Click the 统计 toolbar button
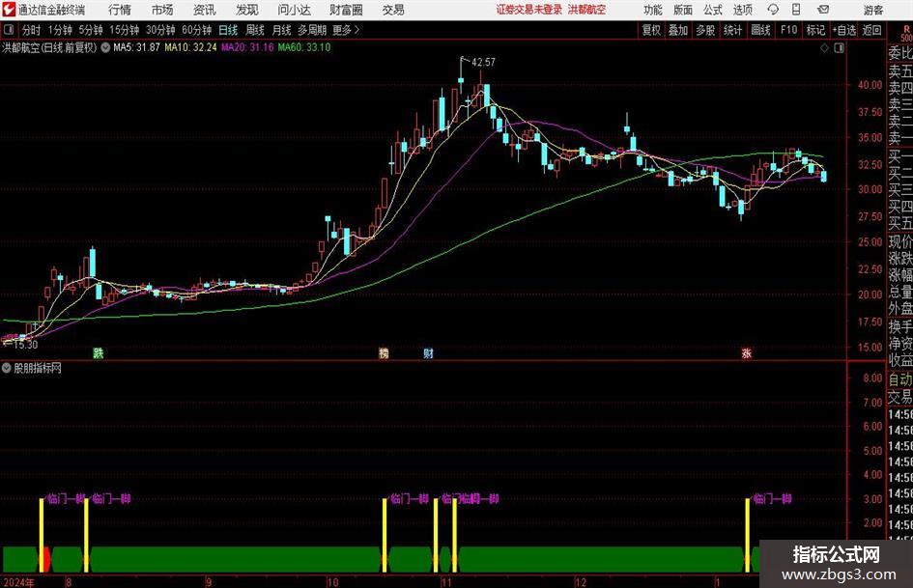Image resolution: width=913 pixels, height=588 pixels. point(732,30)
